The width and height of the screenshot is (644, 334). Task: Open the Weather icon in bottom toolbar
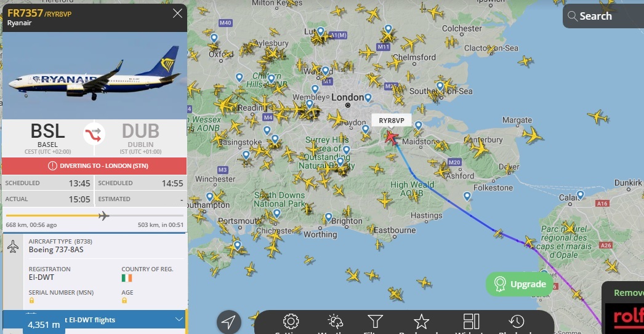click(335, 321)
